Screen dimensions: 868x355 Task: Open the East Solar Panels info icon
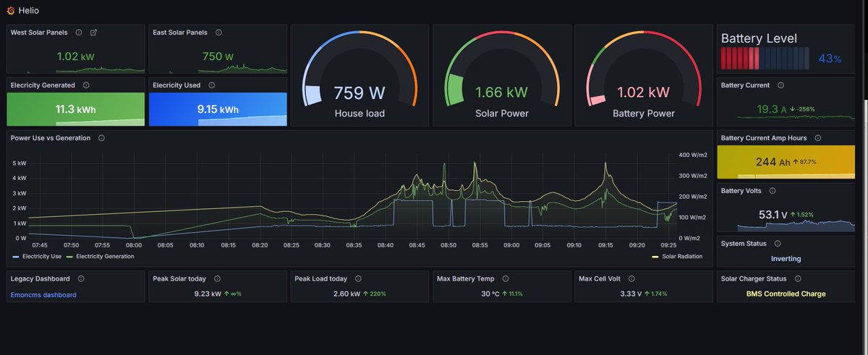[218, 33]
